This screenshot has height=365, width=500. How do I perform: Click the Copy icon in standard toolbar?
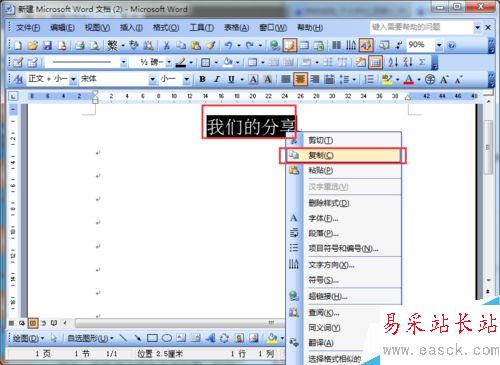click(181, 45)
